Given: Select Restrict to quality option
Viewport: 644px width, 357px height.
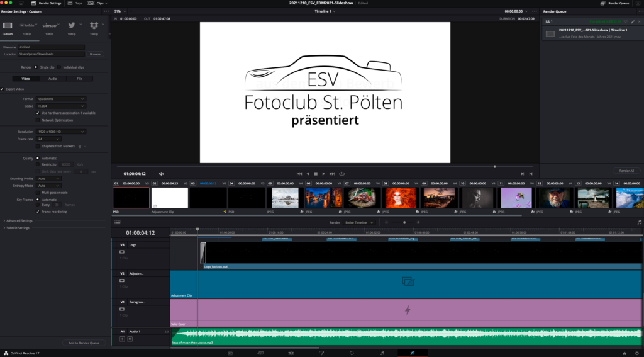Looking at the screenshot, I should [x=38, y=164].
